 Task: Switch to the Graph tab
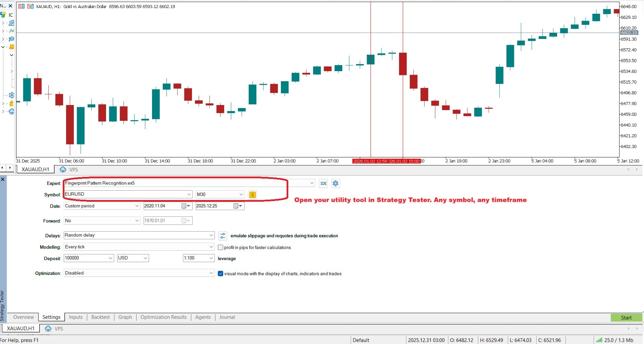pyautogui.click(x=125, y=317)
